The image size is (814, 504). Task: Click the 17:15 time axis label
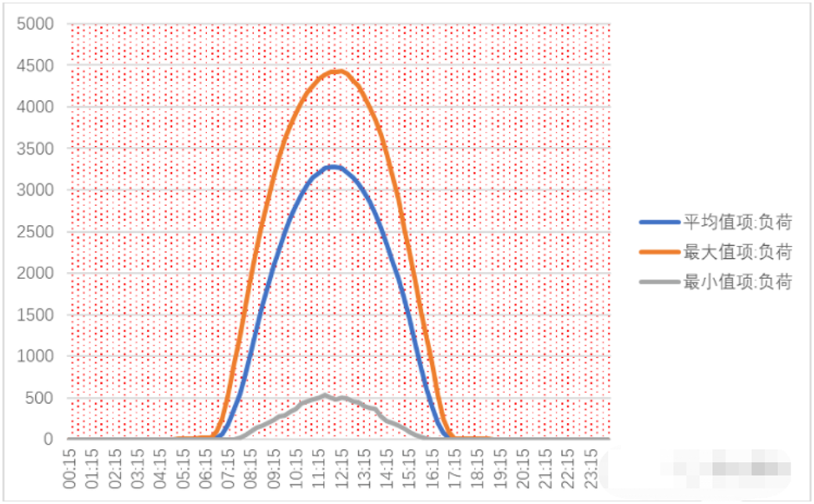pos(455,469)
